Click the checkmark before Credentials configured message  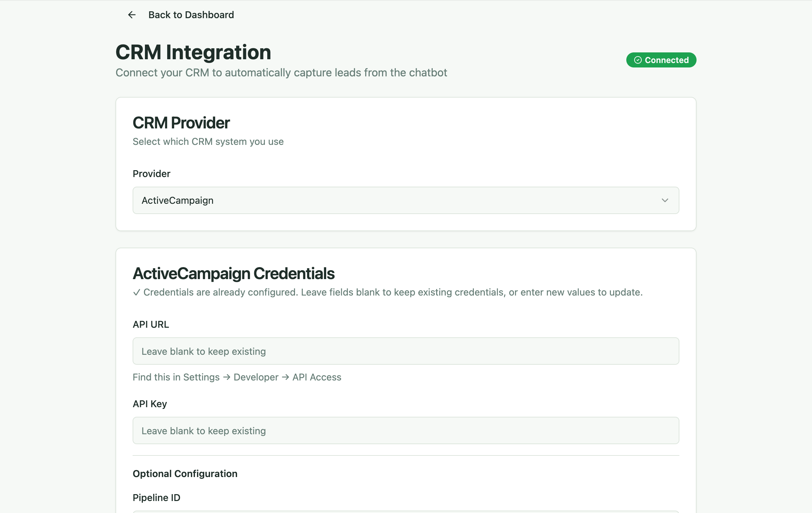(x=136, y=292)
